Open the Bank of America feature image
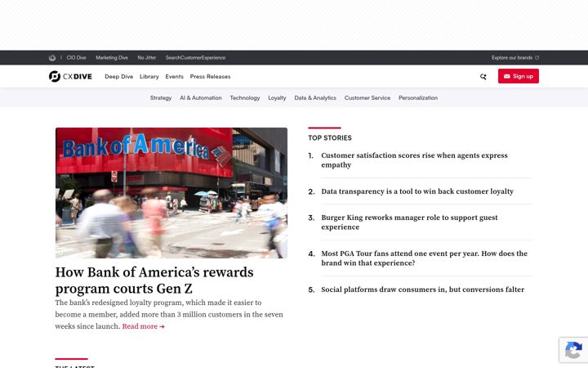Screen dimensions: 588x368 (171, 193)
